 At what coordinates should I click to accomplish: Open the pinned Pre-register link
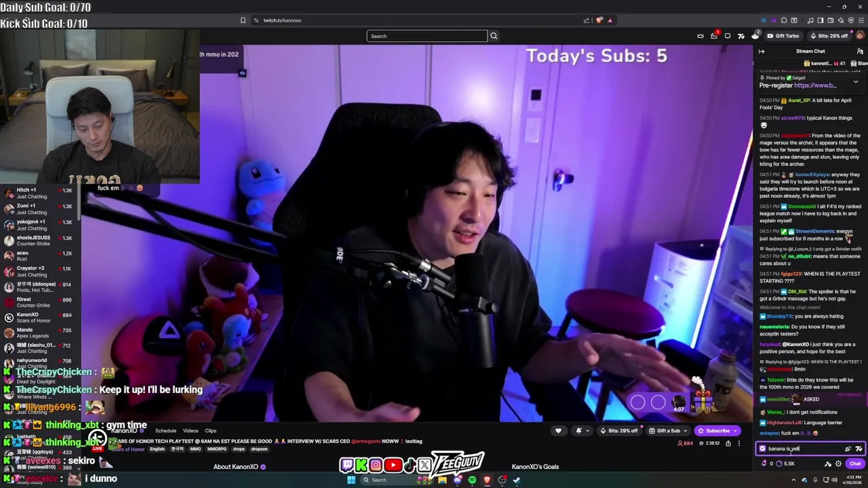(814, 85)
